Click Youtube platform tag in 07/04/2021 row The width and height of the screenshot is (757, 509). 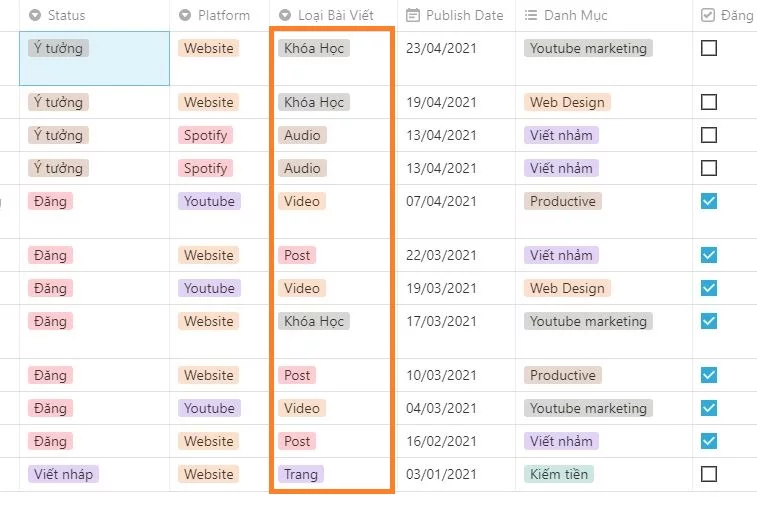(210, 201)
